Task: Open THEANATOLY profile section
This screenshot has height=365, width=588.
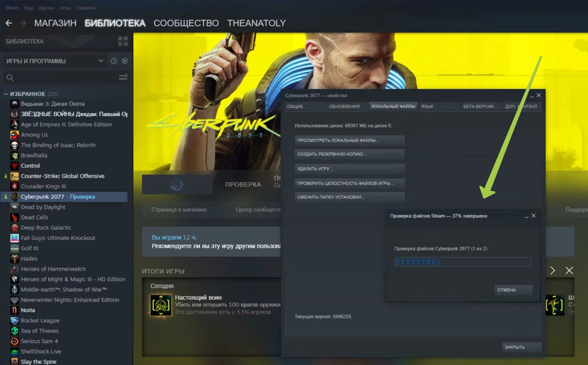Action: click(256, 23)
